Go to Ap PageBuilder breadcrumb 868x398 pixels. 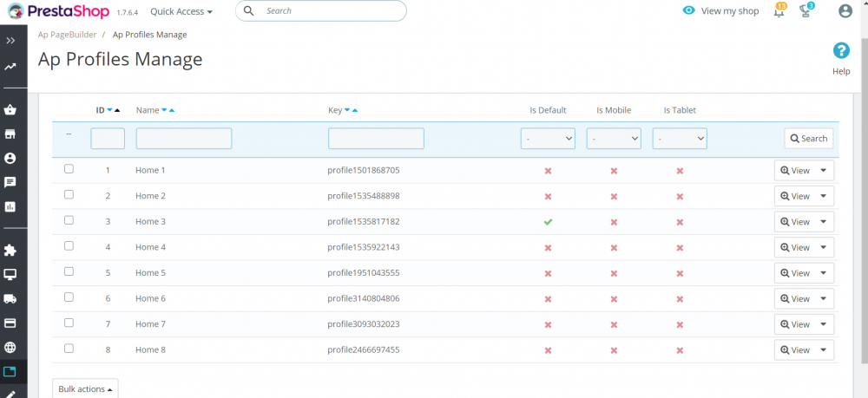(x=67, y=35)
